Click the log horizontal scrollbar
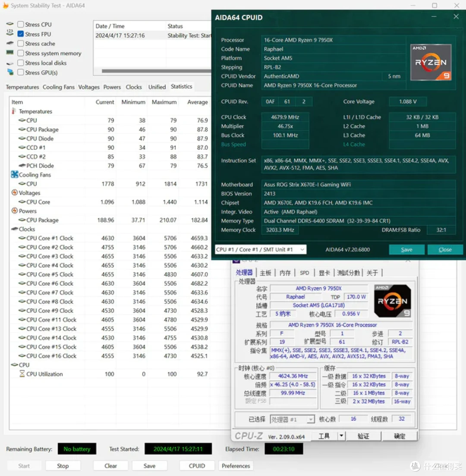 156,71
